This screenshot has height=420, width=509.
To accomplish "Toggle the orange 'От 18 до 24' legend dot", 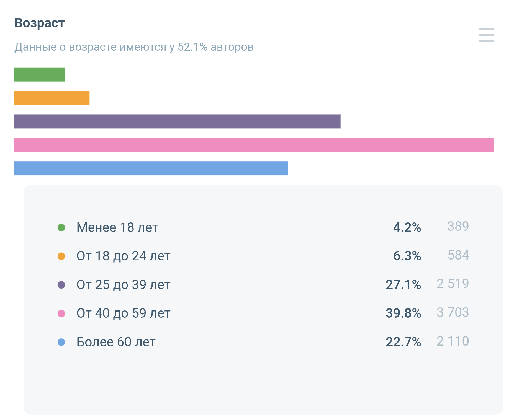I will pos(61,256).
